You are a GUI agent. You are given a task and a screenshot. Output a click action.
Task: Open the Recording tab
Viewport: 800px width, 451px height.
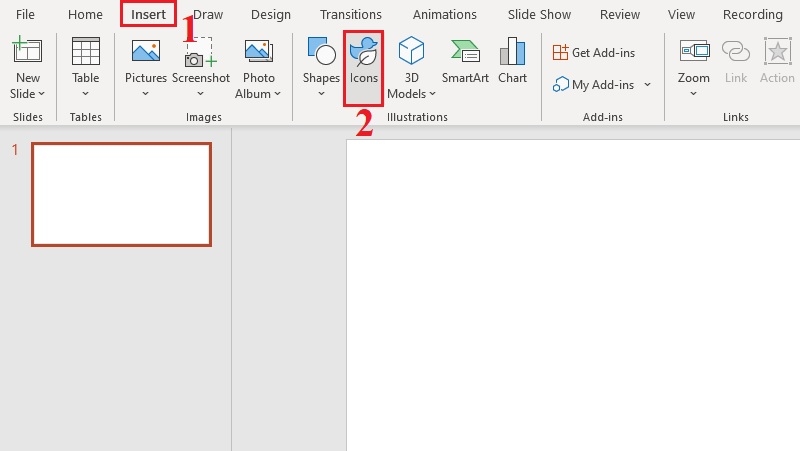(x=753, y=14)
